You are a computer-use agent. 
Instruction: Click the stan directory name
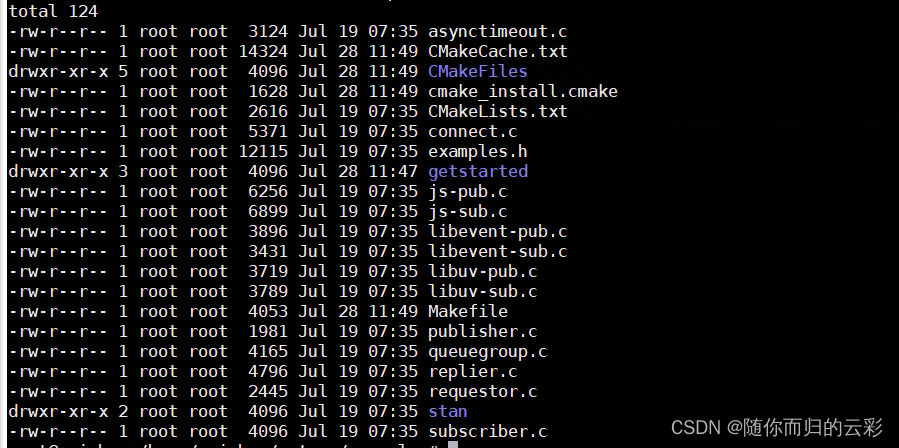[x=447, y=411]
